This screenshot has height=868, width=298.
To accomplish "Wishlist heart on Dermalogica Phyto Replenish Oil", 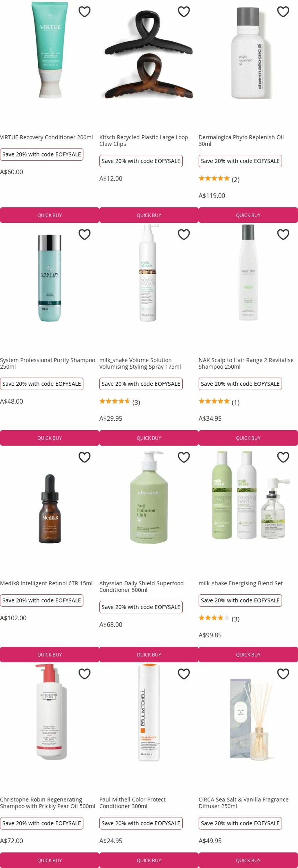I will [283, 12].
